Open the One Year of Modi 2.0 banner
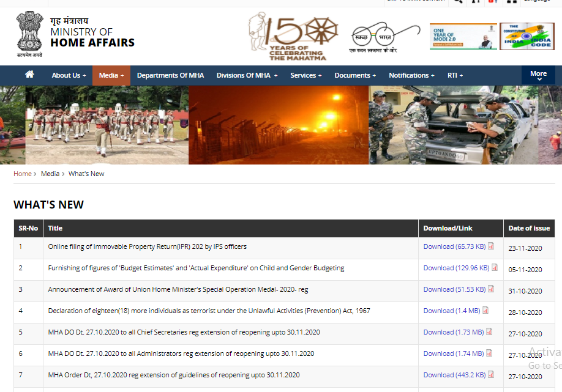This screenshot has height=392, width=562. [463, 37]
